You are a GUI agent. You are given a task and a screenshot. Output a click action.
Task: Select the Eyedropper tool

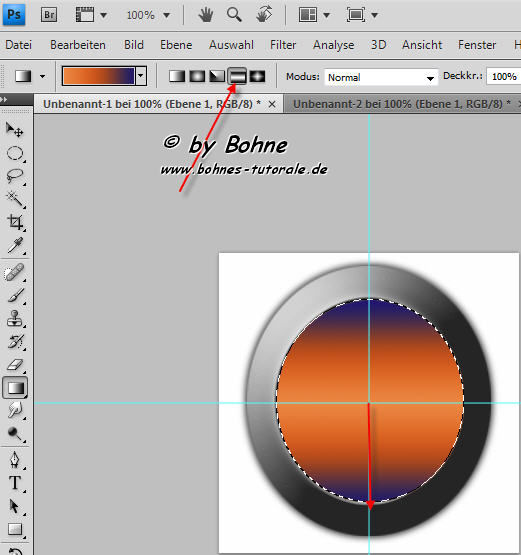15,245
